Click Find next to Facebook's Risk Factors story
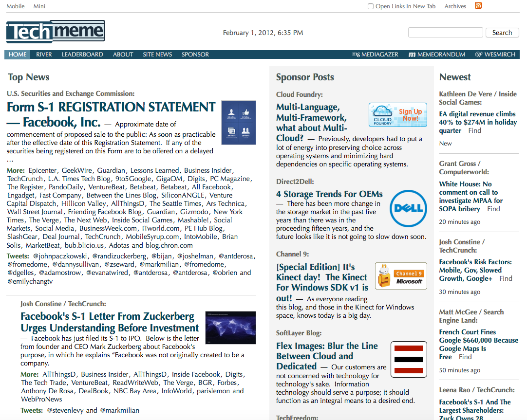Image resolution: width=527 pixels, height=420 pixels. point(506,278)
